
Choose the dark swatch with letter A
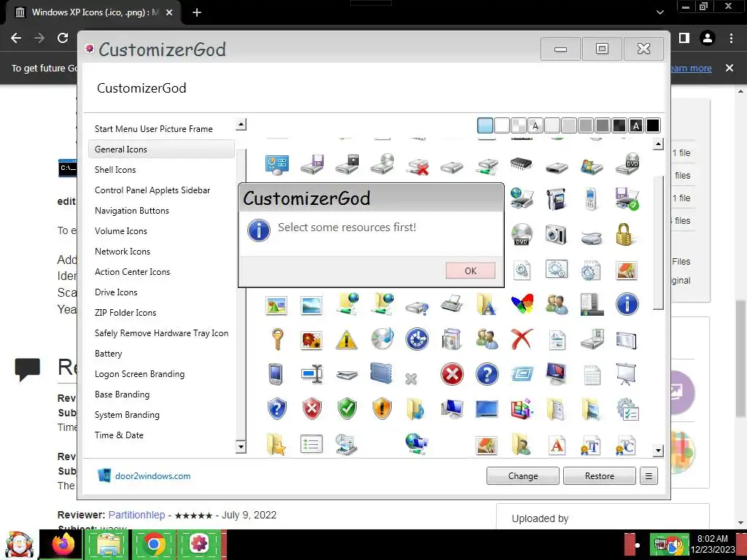[x=636, y=125]
